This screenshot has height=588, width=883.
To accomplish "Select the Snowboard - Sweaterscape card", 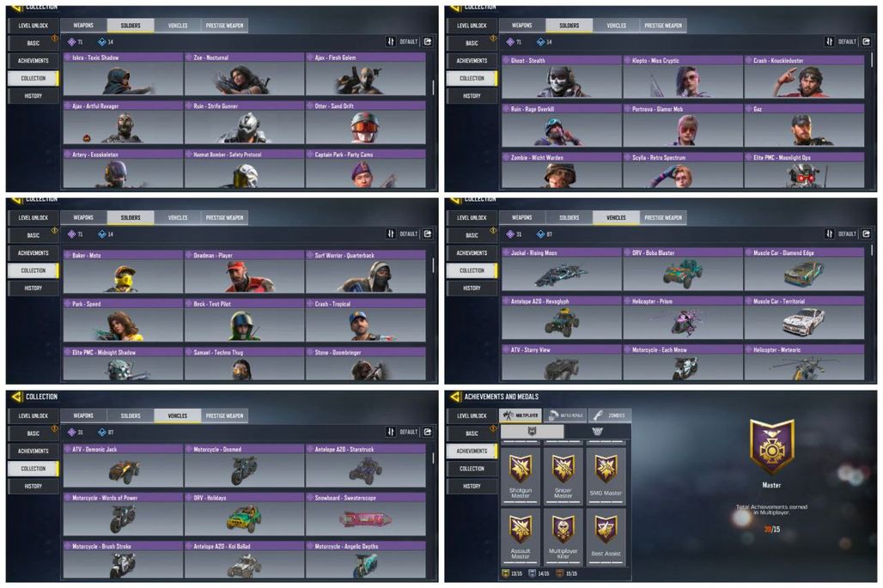I will coord(365,514).
